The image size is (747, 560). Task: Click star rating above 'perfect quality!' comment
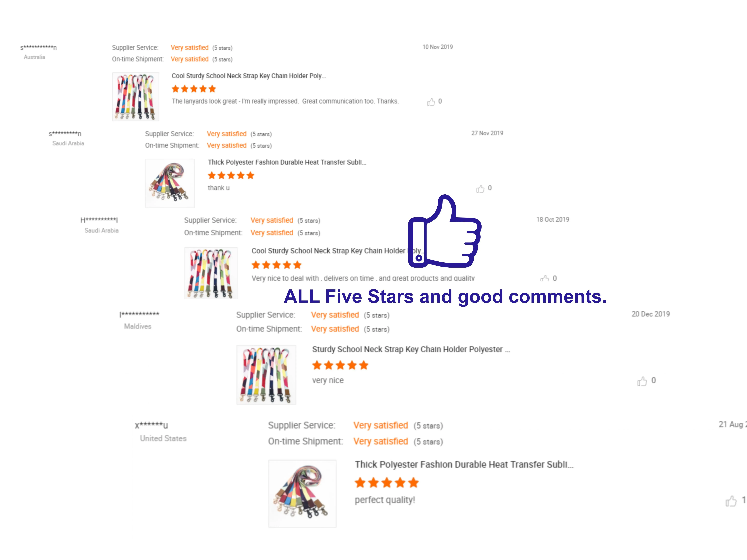[386, 483]
